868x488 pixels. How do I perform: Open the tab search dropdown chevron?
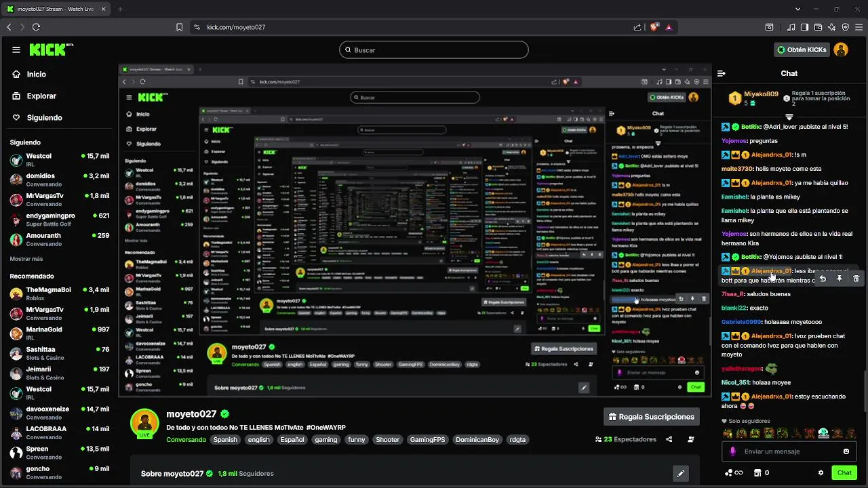(797, 9)
